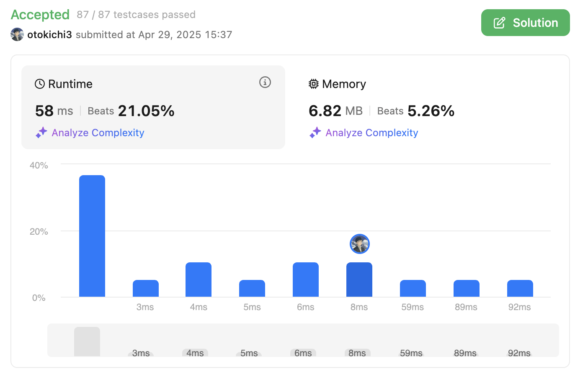Click the 4ms bar in the chart

pyautogui.click(x=199, y=280)
